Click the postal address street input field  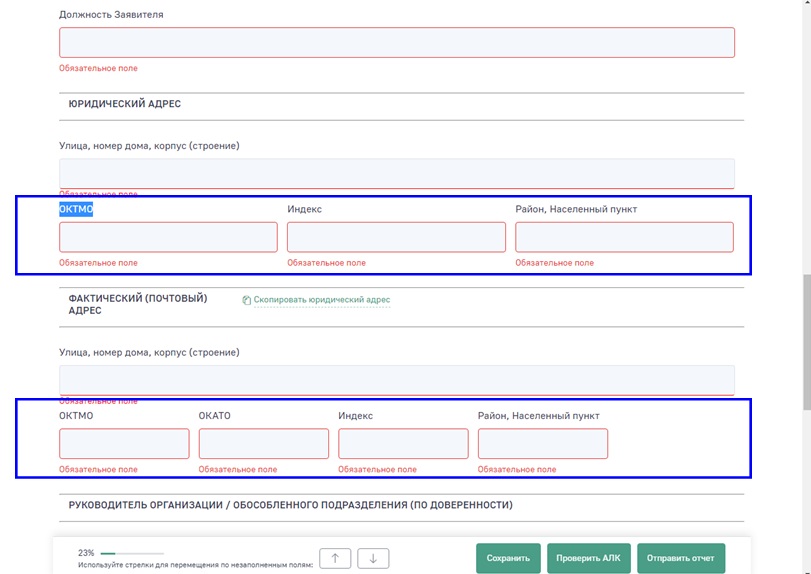[x=396, y=380]
